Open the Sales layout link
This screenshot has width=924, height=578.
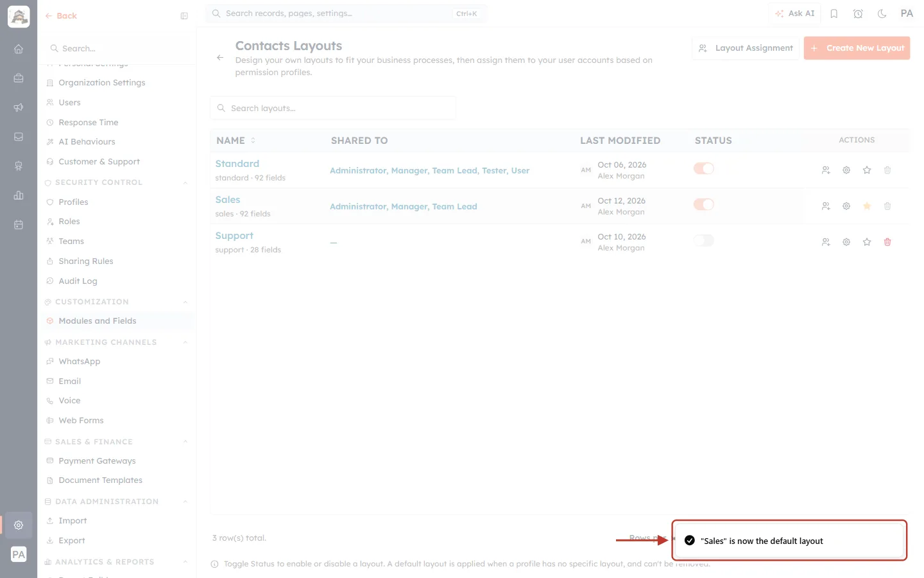(x=228, y=200)
